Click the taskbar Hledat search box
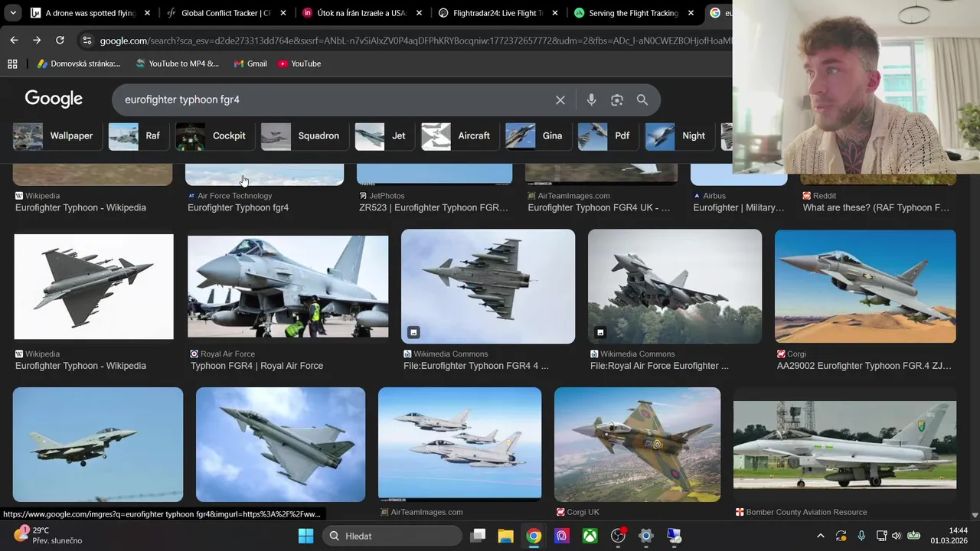The image size is (980, 551). tap(392, 536)
